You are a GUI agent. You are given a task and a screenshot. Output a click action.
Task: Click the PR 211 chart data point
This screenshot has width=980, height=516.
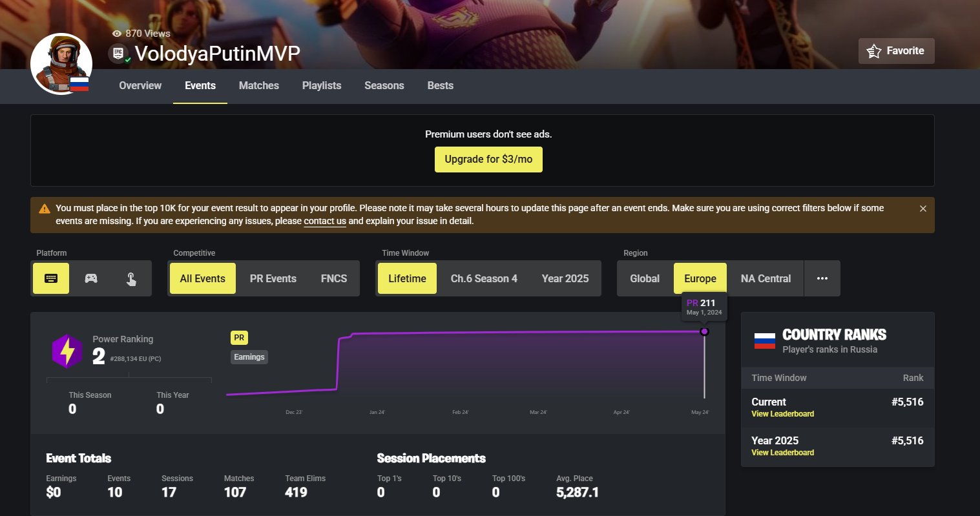pos(704,331)
